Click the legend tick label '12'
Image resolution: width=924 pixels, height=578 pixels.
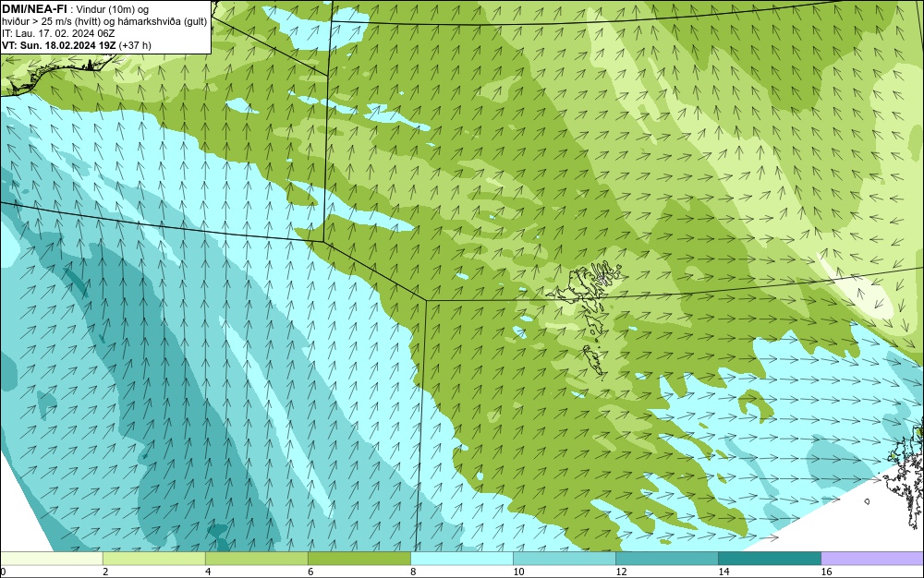coord(621,572)
